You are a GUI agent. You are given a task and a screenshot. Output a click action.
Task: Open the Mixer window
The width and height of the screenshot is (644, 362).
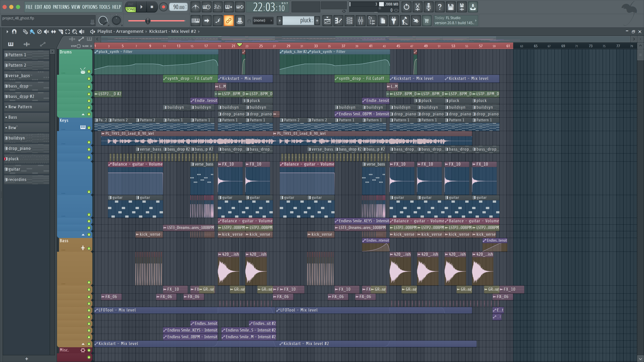pos(361,21)
